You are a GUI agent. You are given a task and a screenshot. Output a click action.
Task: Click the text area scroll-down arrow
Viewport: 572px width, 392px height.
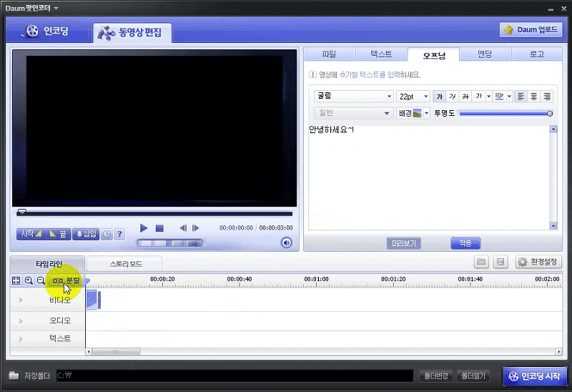(553, 226)
